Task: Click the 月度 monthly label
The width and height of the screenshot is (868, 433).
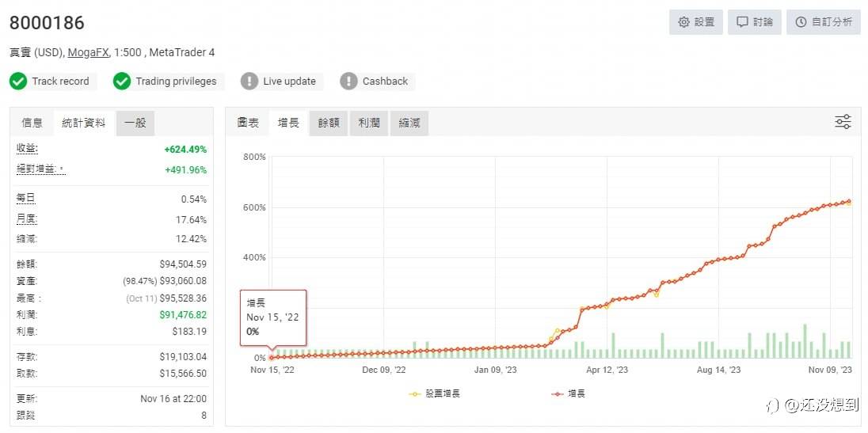Action: pos(27,219)
